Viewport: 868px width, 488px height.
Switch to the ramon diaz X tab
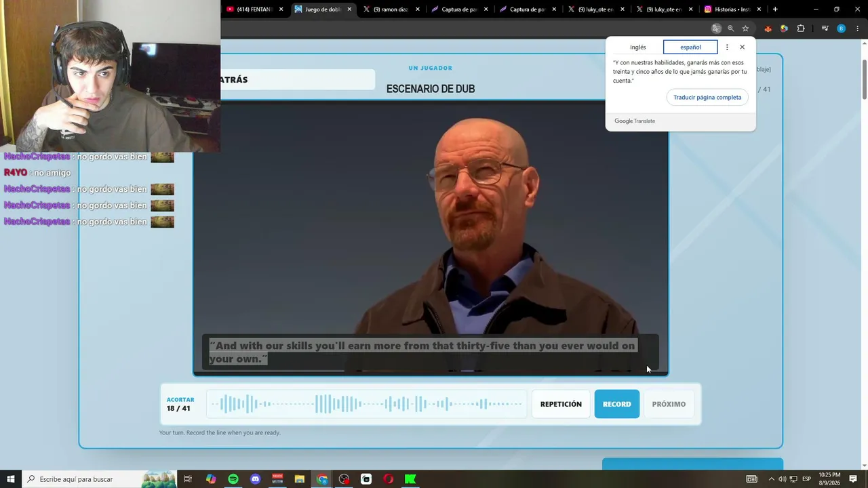[391, 9]
